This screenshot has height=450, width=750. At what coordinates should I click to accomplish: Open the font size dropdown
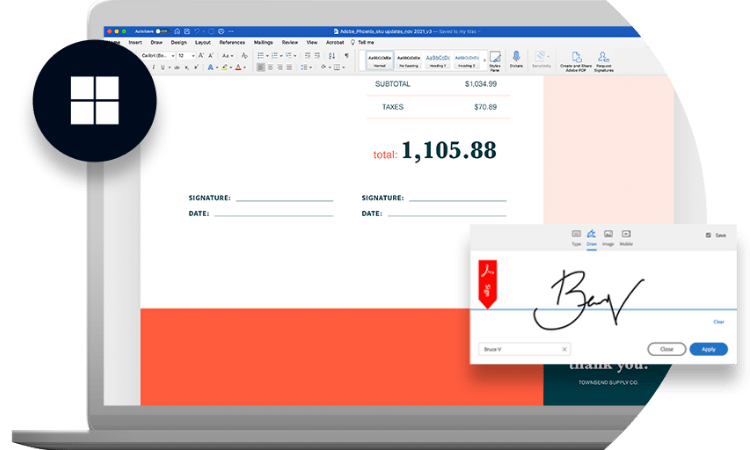[x=185, y=55]
